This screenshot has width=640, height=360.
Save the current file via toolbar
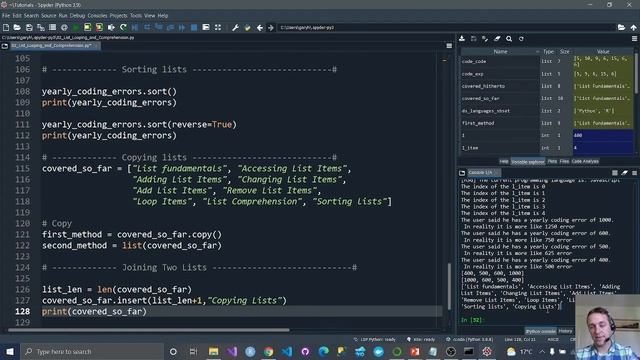click(29, 27)
